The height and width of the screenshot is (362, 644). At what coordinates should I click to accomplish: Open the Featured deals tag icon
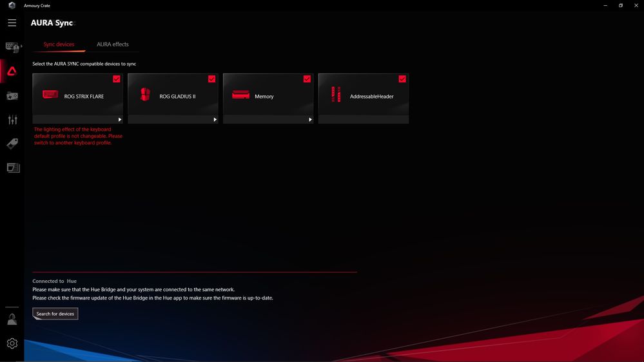click(12, 144)
